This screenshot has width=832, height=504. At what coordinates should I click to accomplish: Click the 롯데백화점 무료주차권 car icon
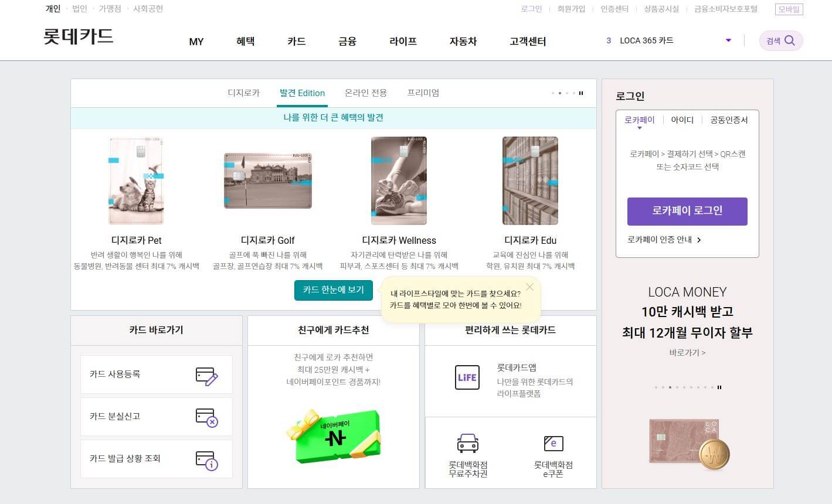coord(468,444)
